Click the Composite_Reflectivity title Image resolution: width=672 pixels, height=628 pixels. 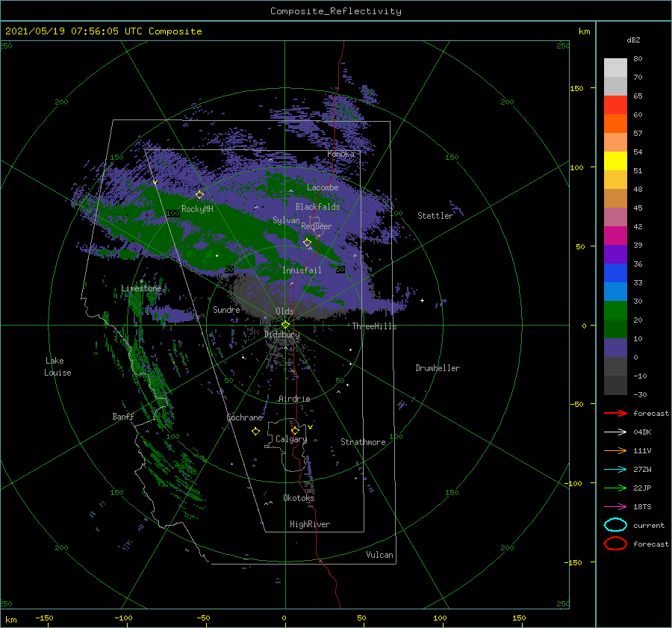click(336, 11)
